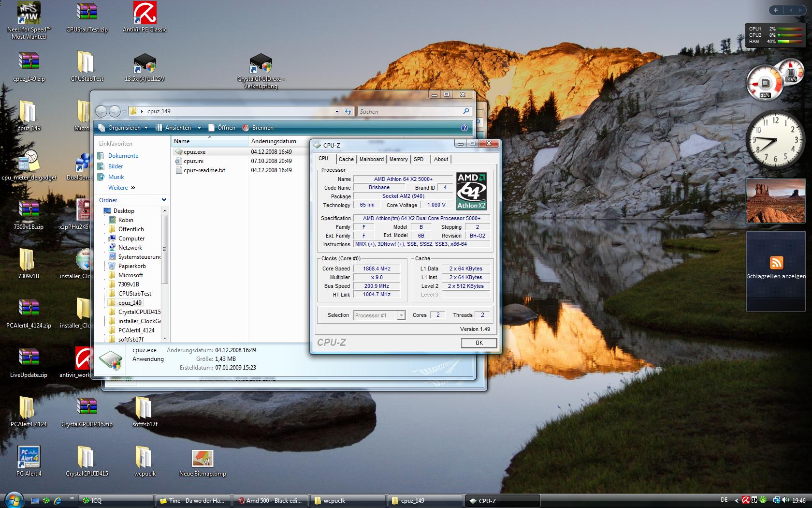Select cpuz_149.zip archive on the desktop
Viewport: 812px width, 508px height.
[x=29, y=67]
